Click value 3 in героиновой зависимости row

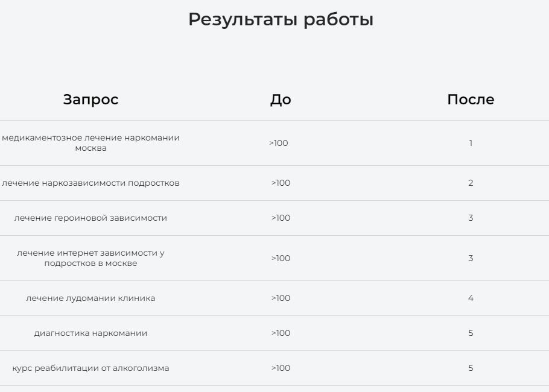pyautogui.click(x=471, y=218)
